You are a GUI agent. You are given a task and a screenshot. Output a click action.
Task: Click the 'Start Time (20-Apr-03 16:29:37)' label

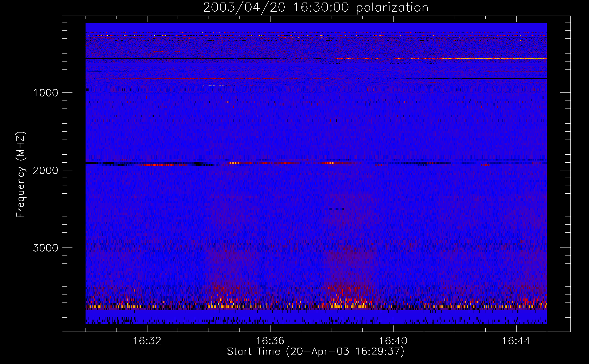(316, 352)
